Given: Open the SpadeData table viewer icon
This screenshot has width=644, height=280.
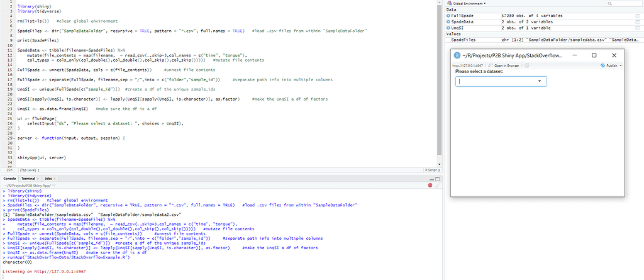Looking at the screenshot, I should [638, 21].
